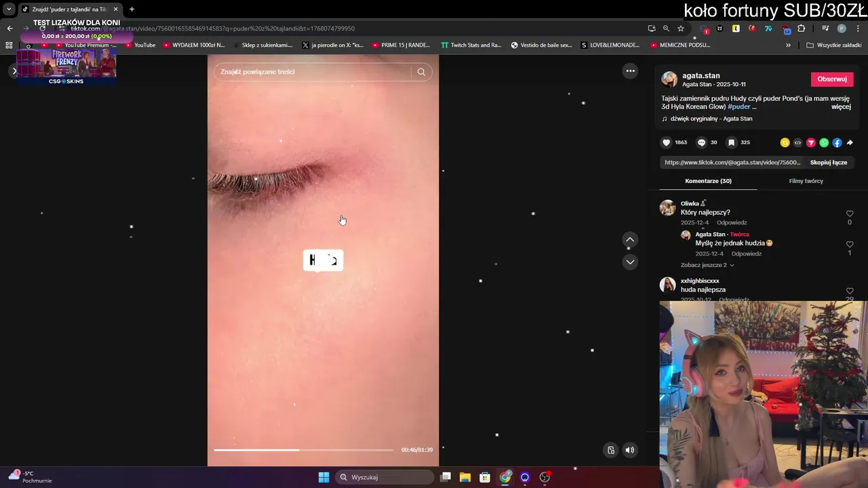Open the Task View taskbar icon
The image size is (868, 488).
446,477
